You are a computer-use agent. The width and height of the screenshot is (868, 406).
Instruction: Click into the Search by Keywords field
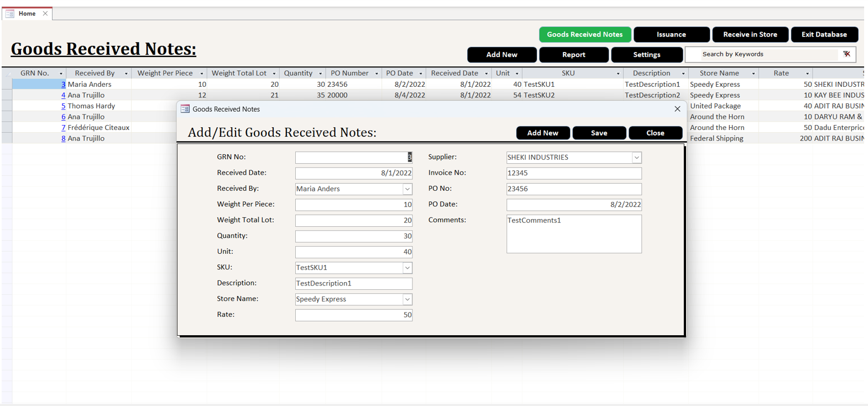(x=768, y=54)
